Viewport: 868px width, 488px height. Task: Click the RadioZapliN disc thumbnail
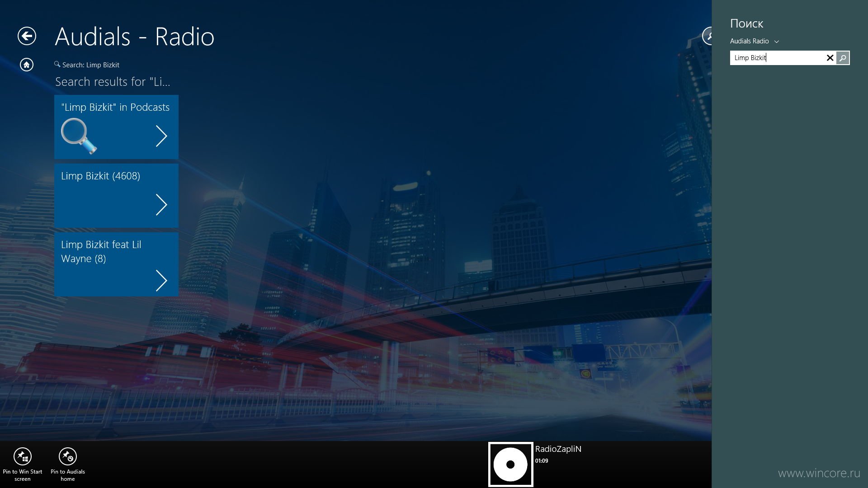(x=510, y=465)
